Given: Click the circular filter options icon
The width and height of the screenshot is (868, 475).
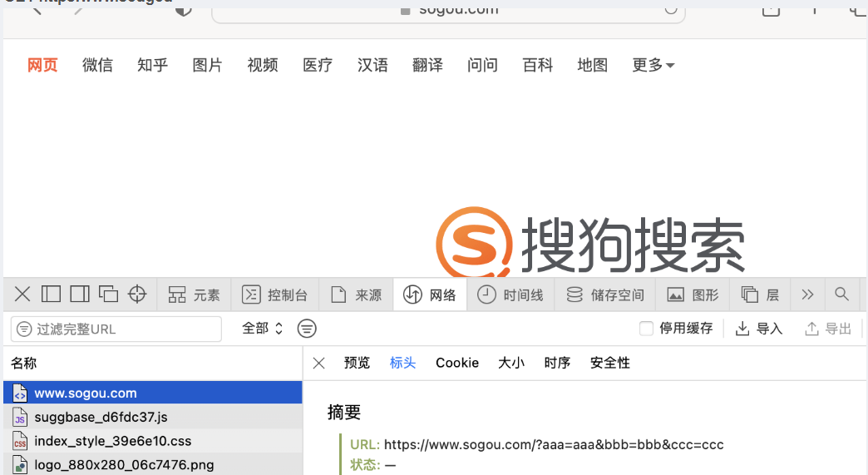Looking at the screenshot, I should pos(307,329).
